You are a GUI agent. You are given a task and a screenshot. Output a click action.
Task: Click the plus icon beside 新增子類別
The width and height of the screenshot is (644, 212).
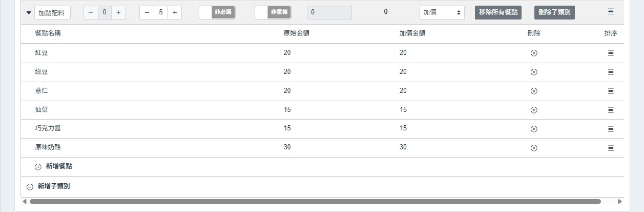point(30,187)
